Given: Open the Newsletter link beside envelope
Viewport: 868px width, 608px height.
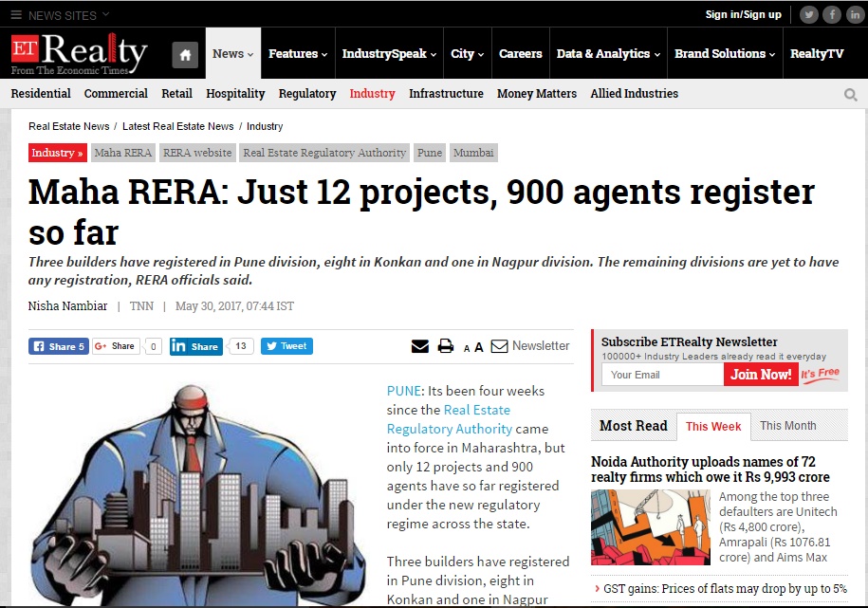Looking at the screenshot, I should 541,345.
